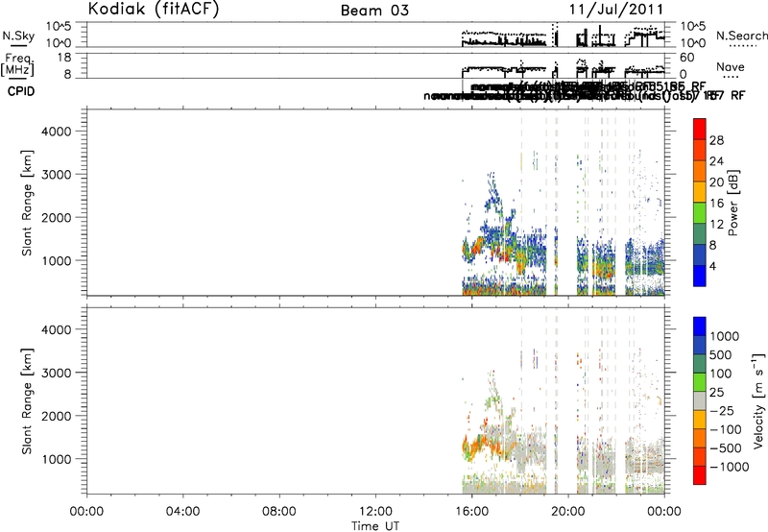Select the '04:00' time tick label
The height and width of the screenshot is (532, 768).
(x=182, y=511)
